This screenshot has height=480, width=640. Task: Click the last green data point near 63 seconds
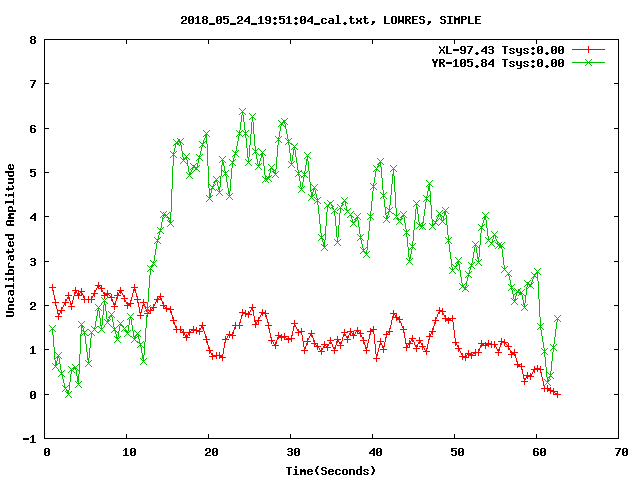click(x=558, y=318)
